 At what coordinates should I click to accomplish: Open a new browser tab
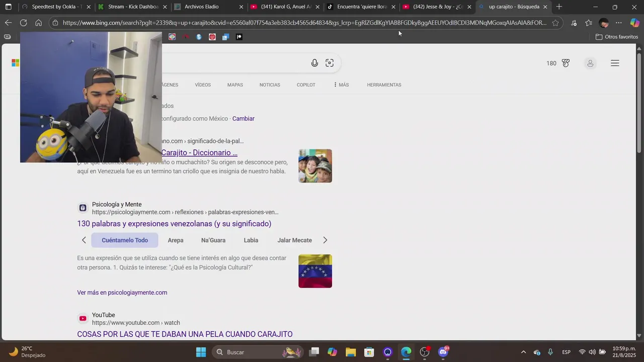click(x=559, y=7)
